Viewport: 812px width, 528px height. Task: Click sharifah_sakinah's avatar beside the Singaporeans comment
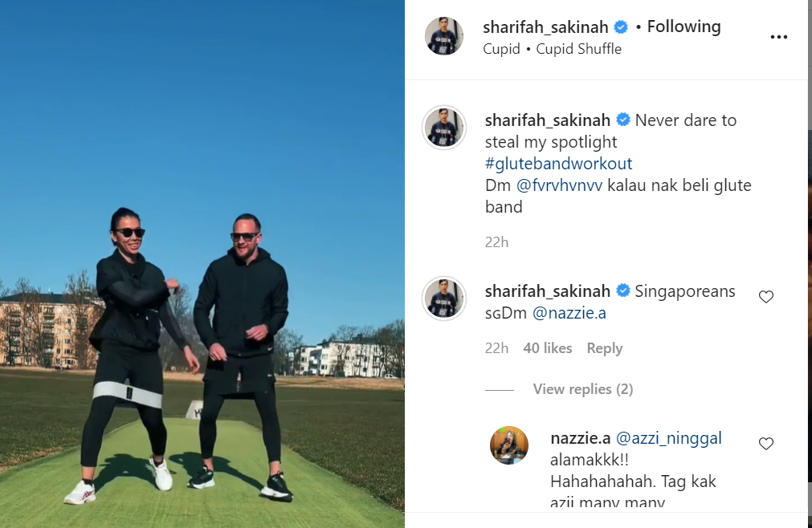444,299
